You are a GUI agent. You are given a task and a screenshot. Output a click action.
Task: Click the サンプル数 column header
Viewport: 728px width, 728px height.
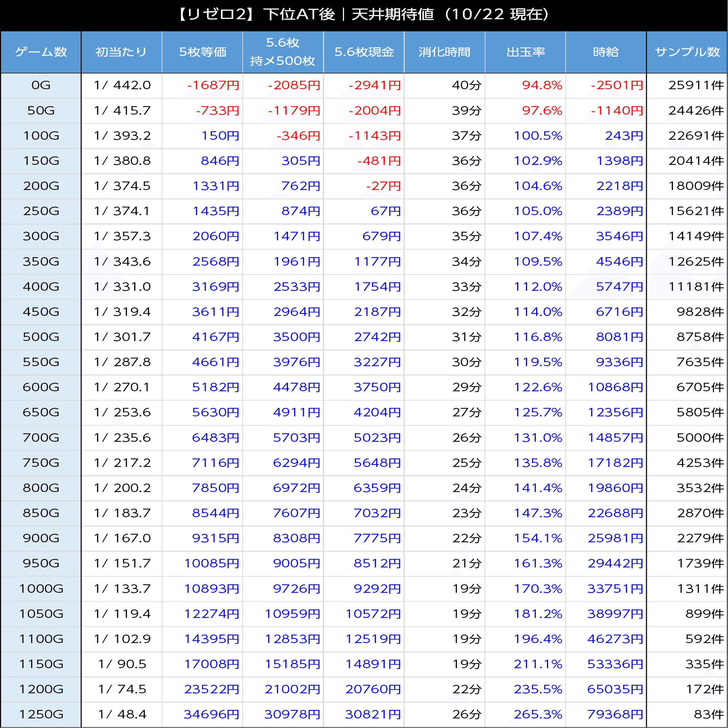pos(687,52)
